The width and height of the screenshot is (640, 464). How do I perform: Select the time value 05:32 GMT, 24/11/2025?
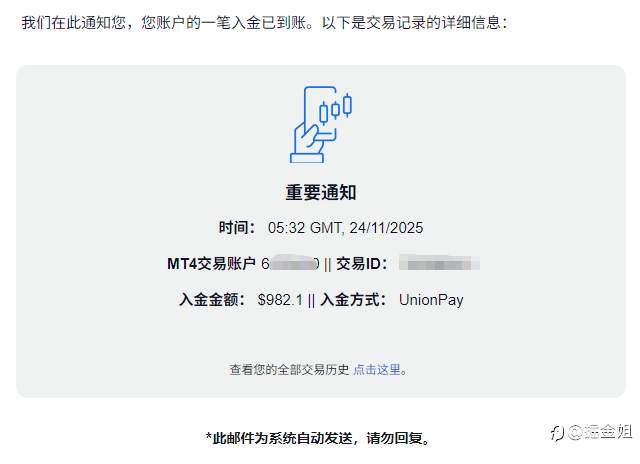[345, 228]
